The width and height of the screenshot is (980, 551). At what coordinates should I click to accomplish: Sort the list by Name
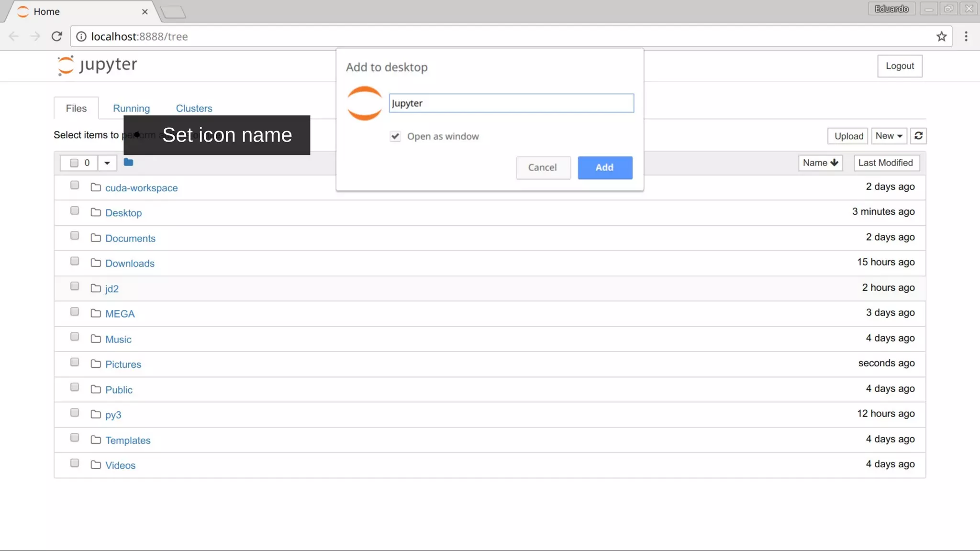point(820,163)
